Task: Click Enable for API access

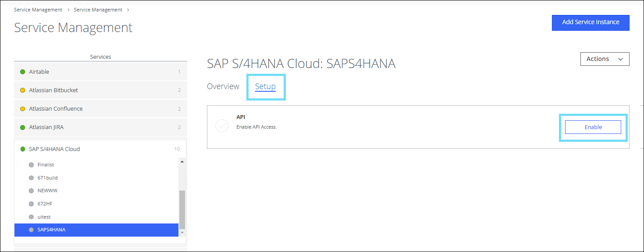Action: tap(593, 127)
